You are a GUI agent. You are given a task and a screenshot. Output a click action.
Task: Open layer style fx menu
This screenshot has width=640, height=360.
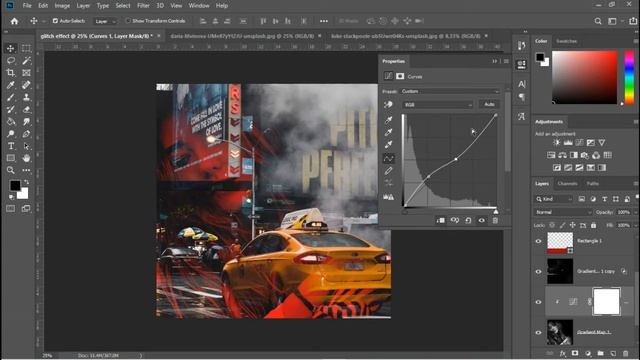click(x=562, y=353)
